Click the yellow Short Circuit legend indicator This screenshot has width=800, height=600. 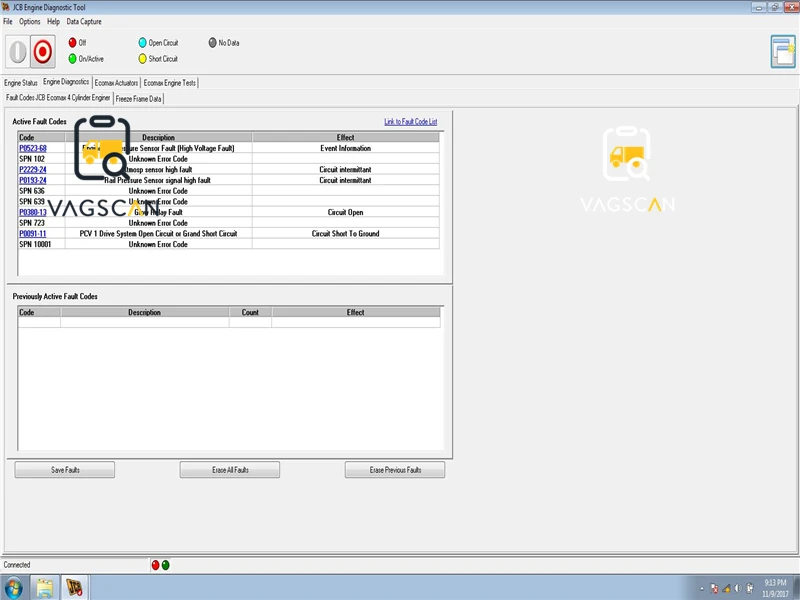click(x=142, y=59)
